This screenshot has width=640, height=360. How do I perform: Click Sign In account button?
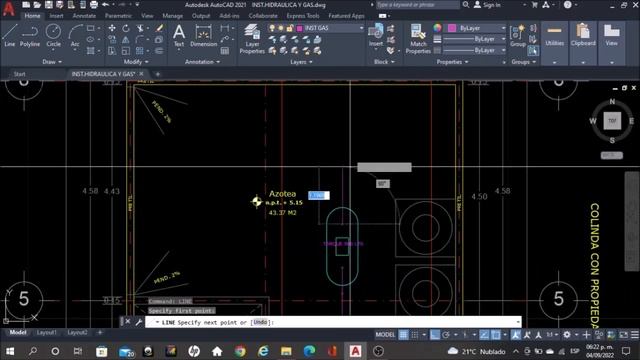[x=487, y=5]
